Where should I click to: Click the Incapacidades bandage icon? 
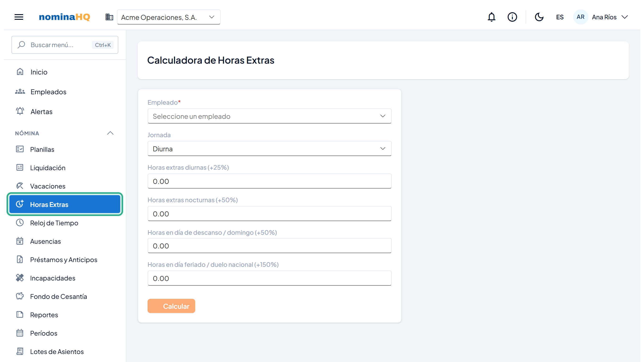[20, 278]
